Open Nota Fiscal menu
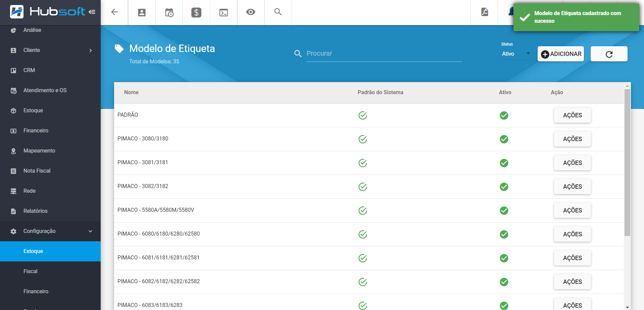This screenshot has width=644, height=310. (x=50, y=171)
